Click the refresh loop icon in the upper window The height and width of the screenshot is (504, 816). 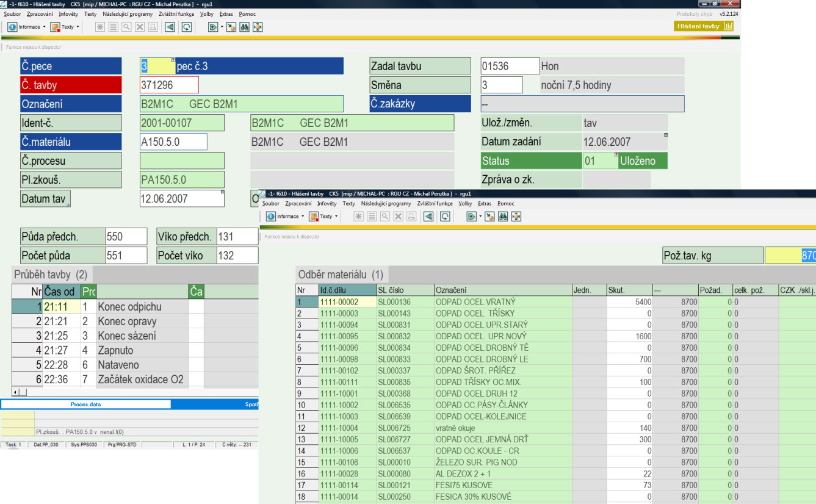186,27
